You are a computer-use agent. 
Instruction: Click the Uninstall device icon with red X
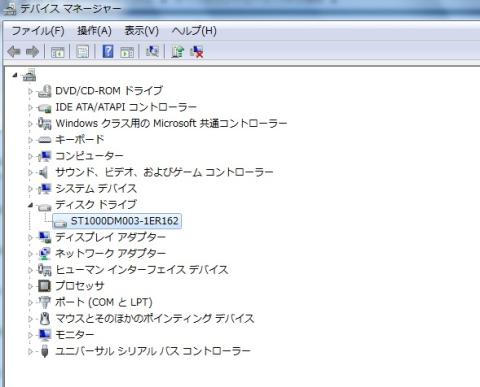point(197,52)
